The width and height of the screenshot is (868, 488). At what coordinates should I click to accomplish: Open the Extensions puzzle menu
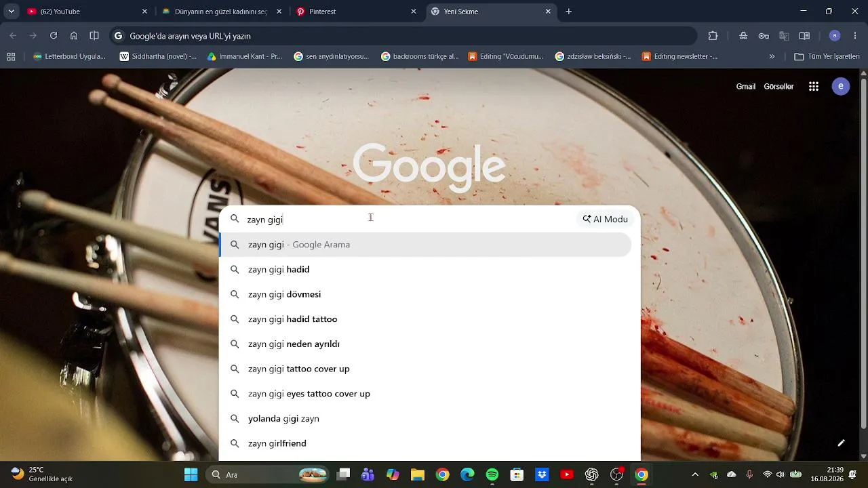(x=713, y=36)
